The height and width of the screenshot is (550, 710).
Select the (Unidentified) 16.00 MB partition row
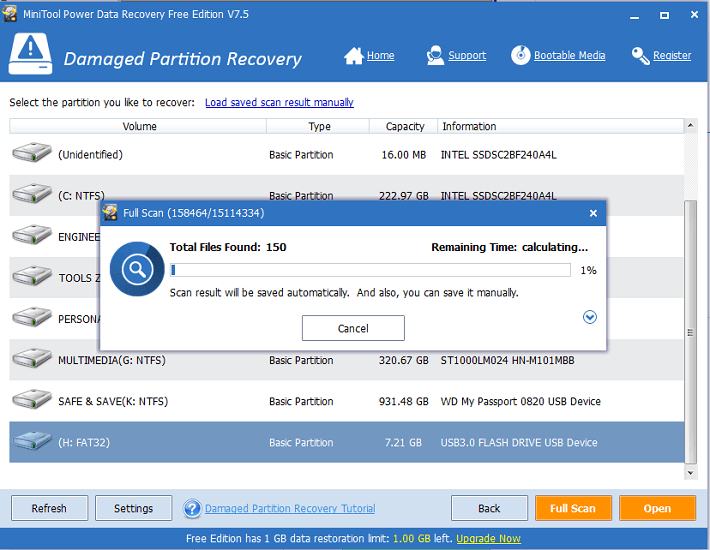pos(346,154)
